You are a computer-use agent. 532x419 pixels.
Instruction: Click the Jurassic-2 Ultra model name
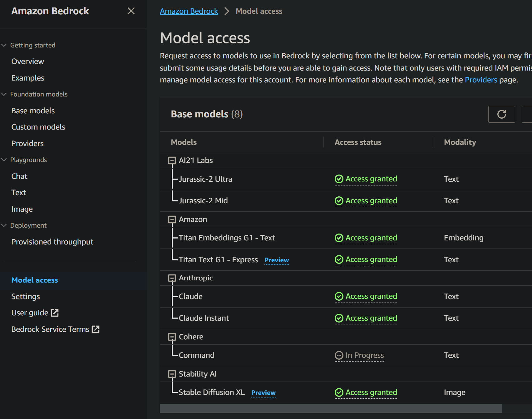pyautogui.click(x=205, y=179)
